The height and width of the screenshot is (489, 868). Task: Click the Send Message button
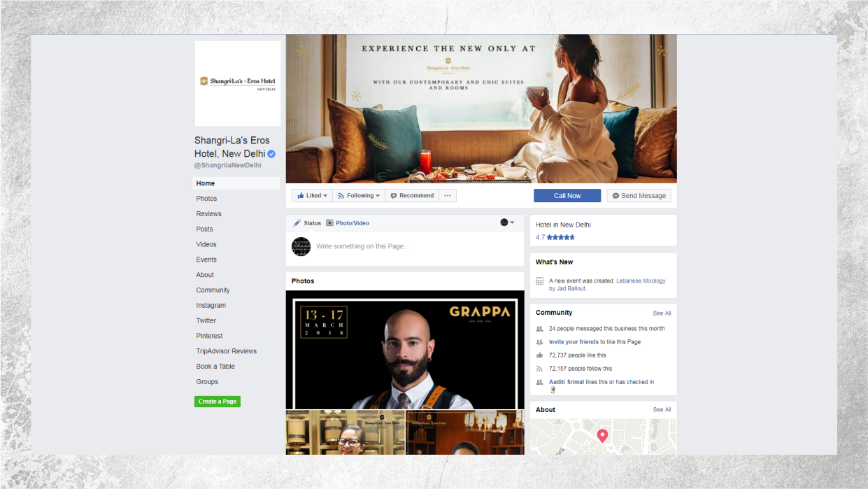[x=639, y=196]
